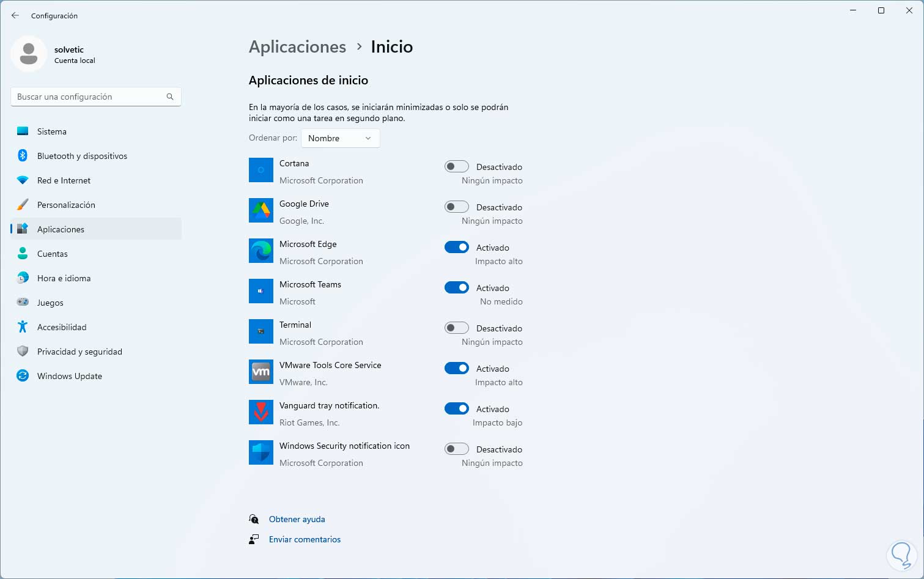Click the Hora e idioma clock icon
This screenshot has height=579, width=924.
[x=23, y=278]
